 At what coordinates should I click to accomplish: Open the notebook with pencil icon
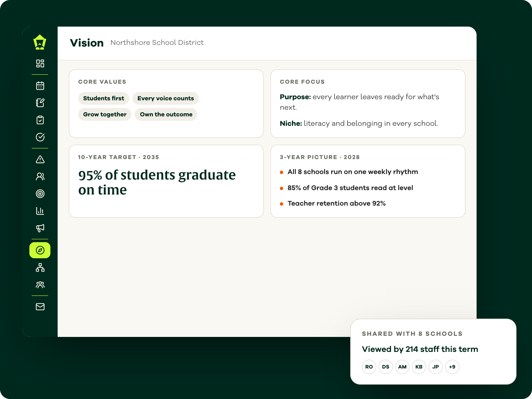[40, 103]
